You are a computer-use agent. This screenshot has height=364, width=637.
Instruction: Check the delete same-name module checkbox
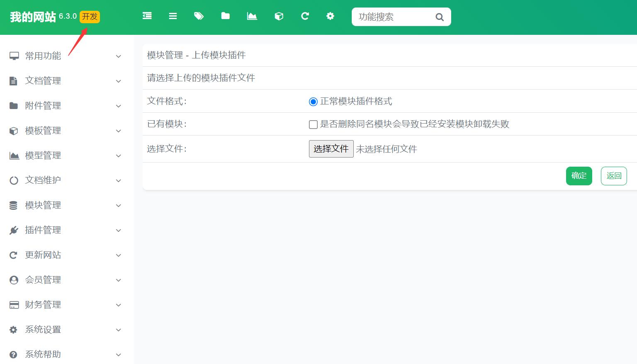coord(313,124)
